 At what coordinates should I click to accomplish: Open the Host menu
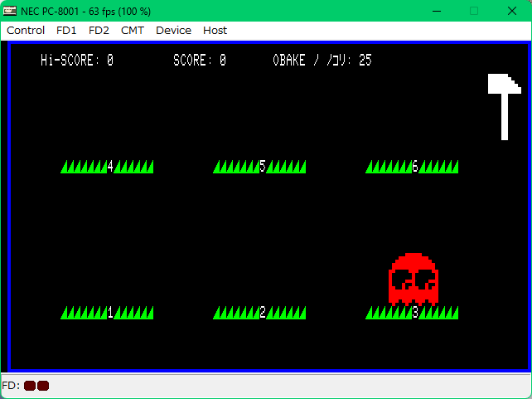215,31
